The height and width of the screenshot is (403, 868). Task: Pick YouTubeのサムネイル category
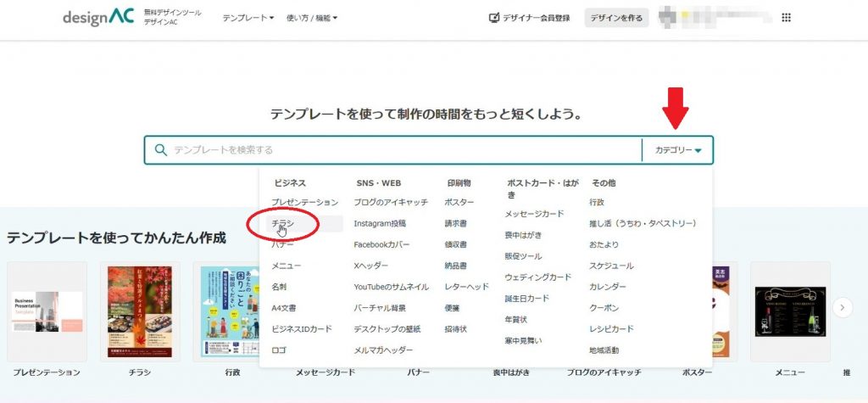coord(391,287)
